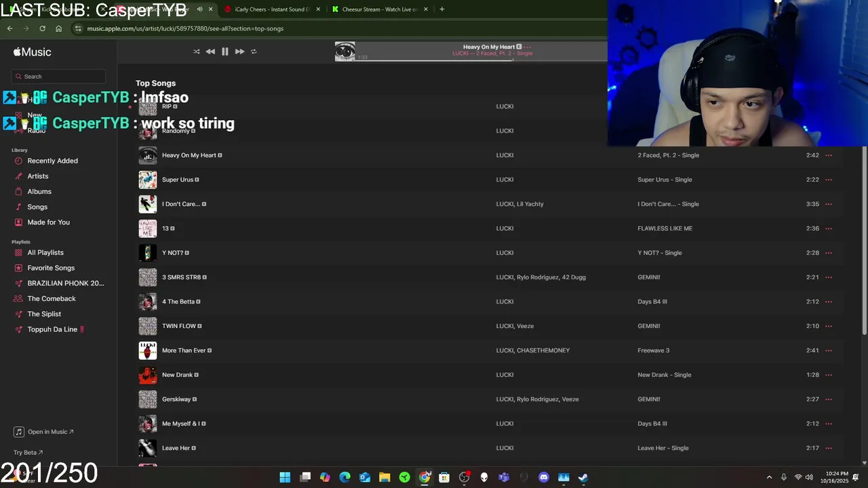Click the Y NOT? song artwork
The width and height of the screenshot is (868, 488).
148,253
